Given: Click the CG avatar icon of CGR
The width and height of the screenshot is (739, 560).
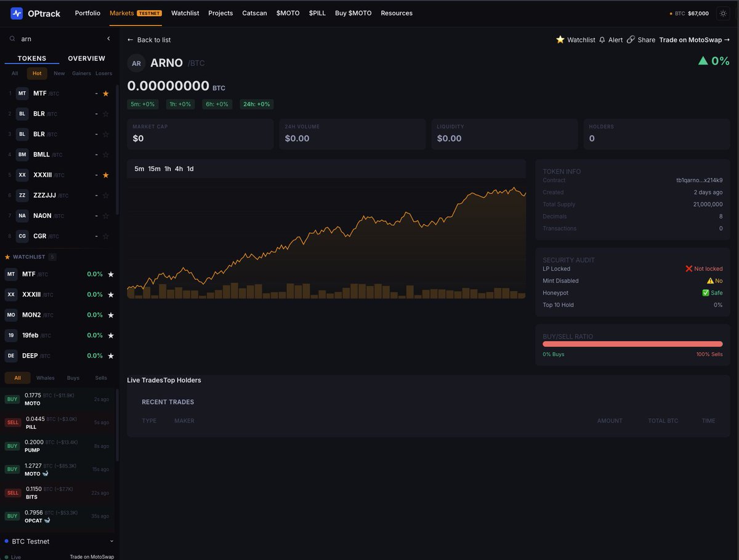Looking at the screenshot, I should click(22, 236).
